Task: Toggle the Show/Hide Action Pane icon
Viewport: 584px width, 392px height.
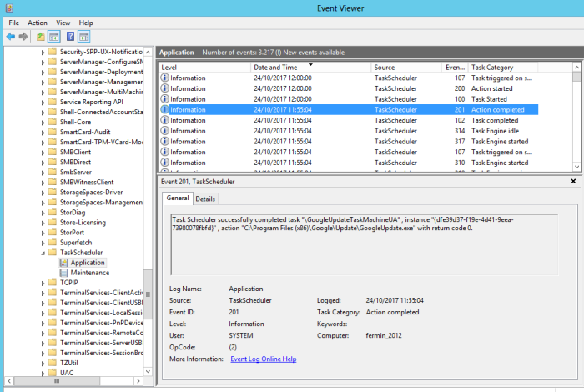Action: tap(84, 37)
